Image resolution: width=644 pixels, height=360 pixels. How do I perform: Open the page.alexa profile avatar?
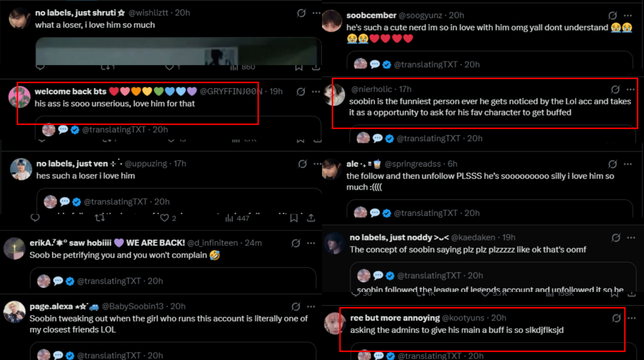15,312
